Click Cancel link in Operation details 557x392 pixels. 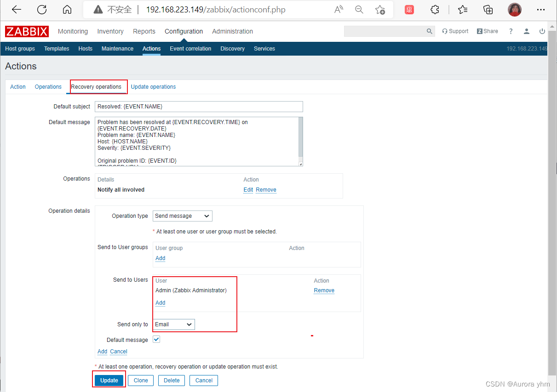click(119, 352)
